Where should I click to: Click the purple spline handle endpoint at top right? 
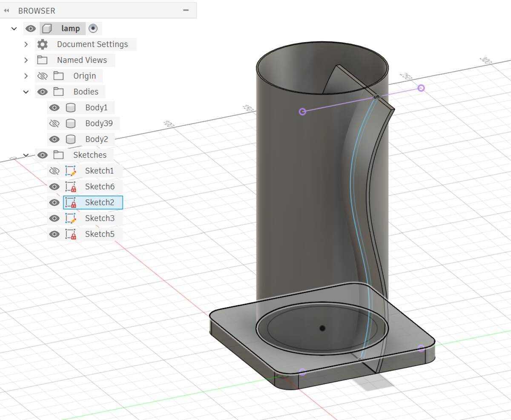[421, 88]
